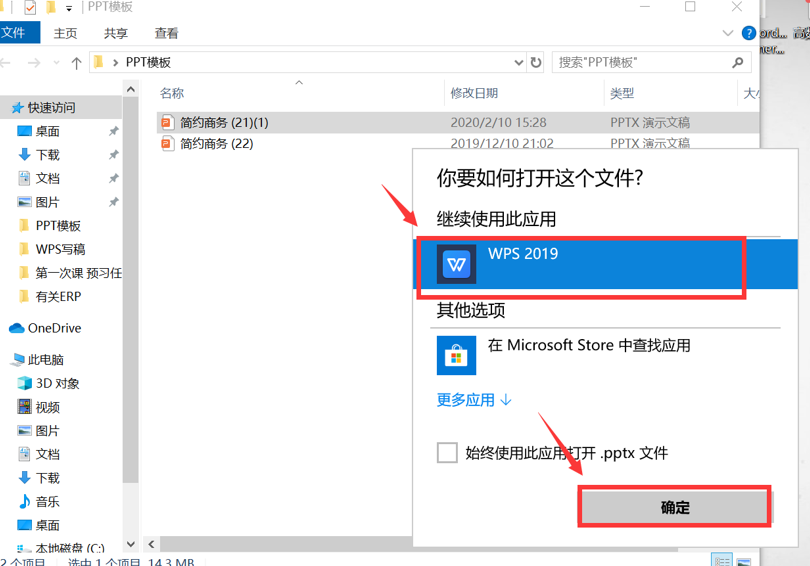
Task: Switch to details view icon
Action: pos(722,560)
